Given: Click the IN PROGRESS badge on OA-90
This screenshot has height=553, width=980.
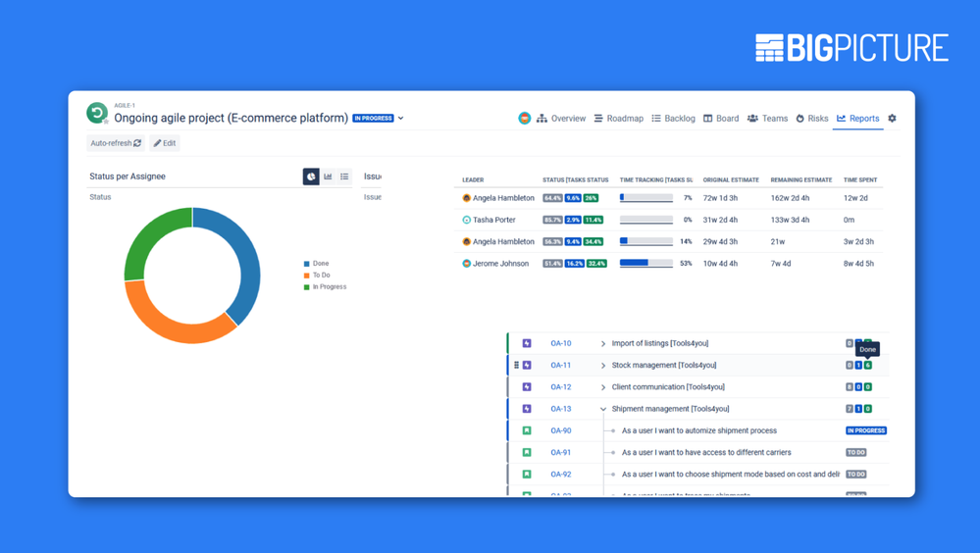Looking at the screenshot, I should (x=865, y=430).
